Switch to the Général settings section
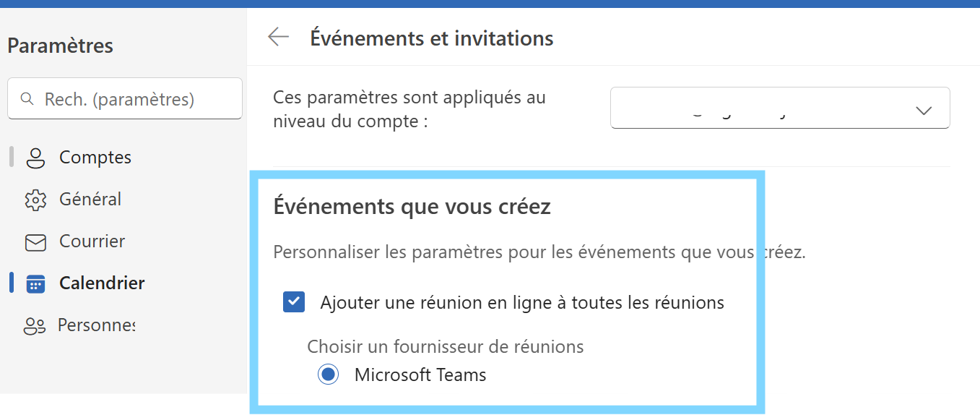Viewport: 980px width, 415px height. pyautogui.click(x=90, y=200)
